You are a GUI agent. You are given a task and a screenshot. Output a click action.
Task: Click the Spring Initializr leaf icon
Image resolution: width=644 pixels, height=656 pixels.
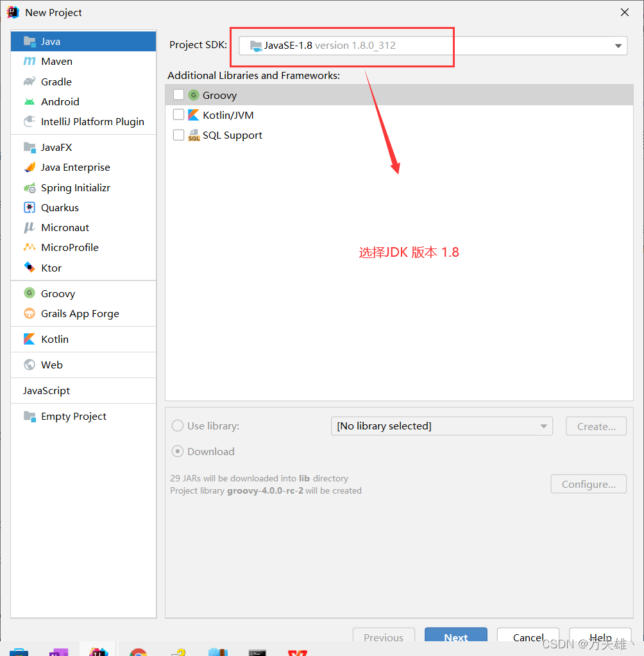point(30,188)
